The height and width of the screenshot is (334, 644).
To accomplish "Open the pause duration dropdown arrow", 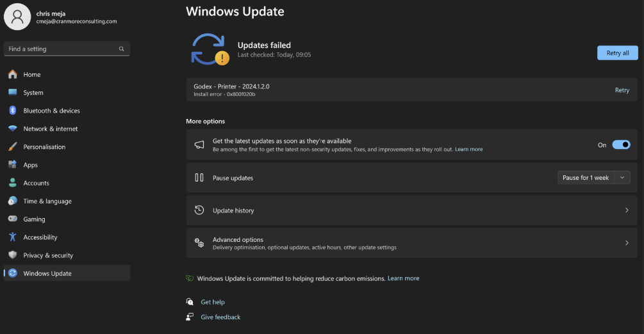I will pos(622,178).
